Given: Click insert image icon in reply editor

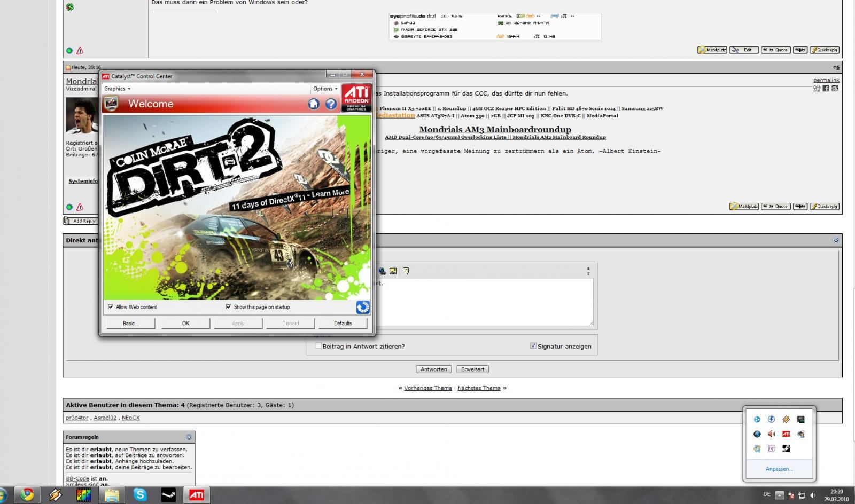Looking at the screenshot, I should (x=393, y=271).
